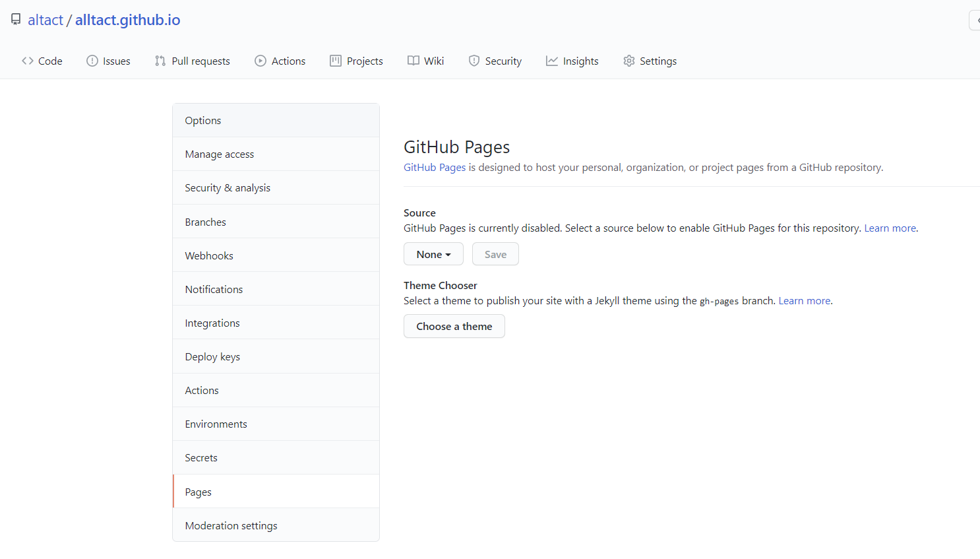Open the alltact.github.io repository link
Screen dimensions: 980x559
click(x=127, y=20)
